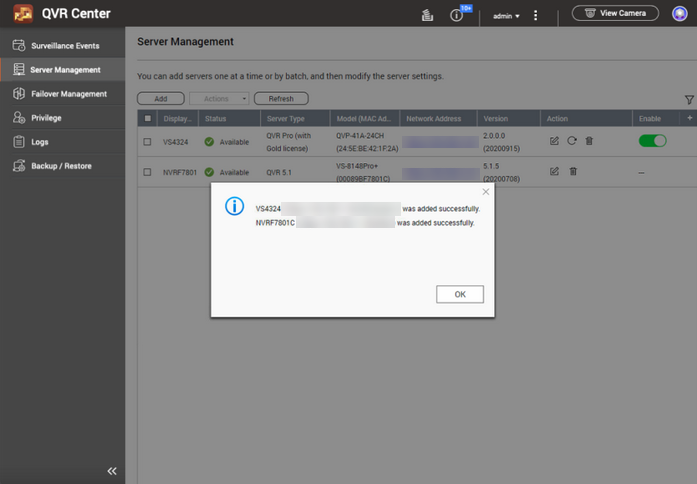
Task: Delete the VS4324 server entry
Action: [x=589, y=141]
